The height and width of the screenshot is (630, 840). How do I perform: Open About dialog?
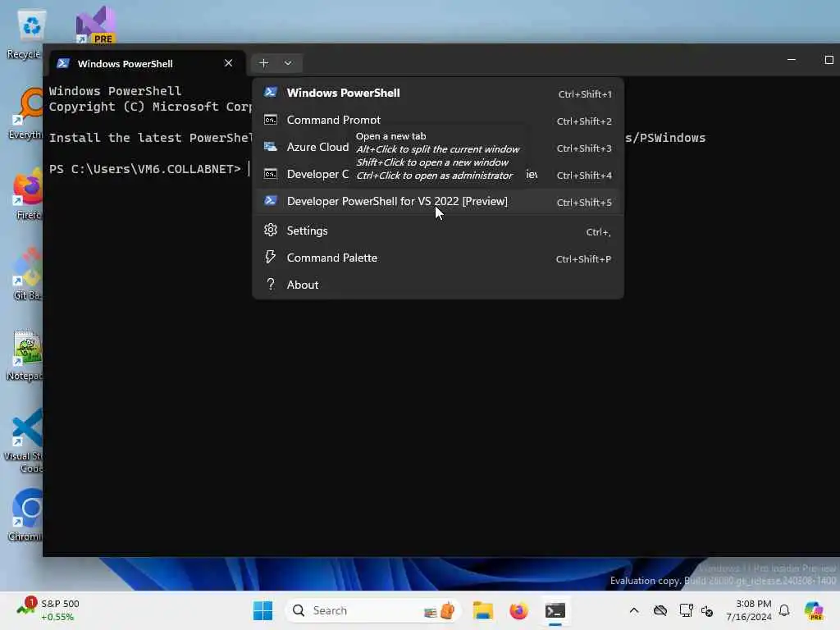(438, 285)
